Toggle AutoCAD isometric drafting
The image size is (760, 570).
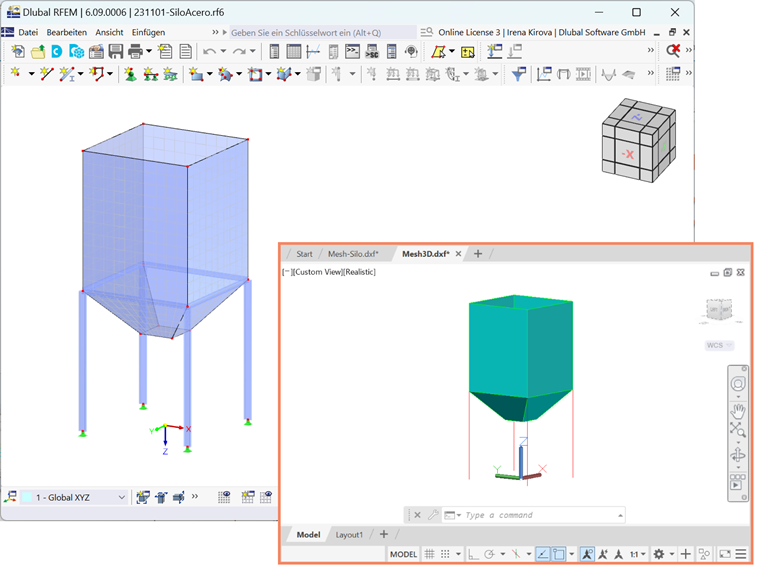click(x=516, y=554)
